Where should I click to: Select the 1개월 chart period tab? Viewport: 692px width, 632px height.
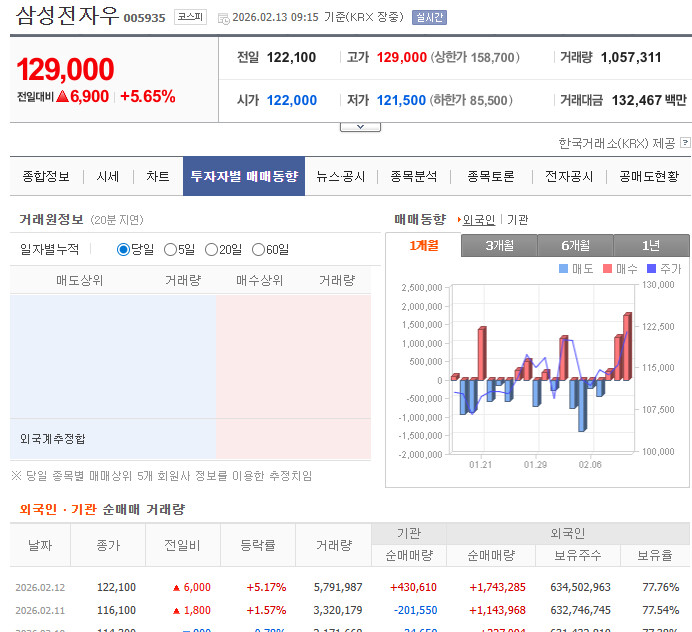[424, 245]
